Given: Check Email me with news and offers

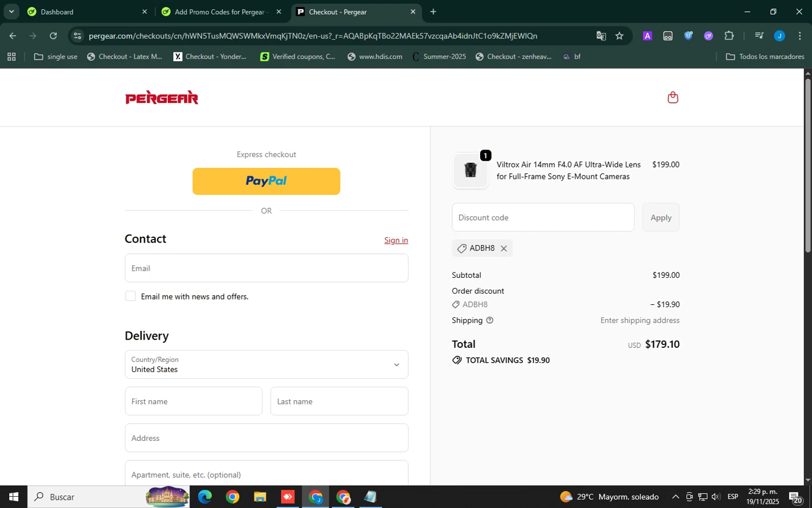Looking at the screenshot, I should click(130, 296).
